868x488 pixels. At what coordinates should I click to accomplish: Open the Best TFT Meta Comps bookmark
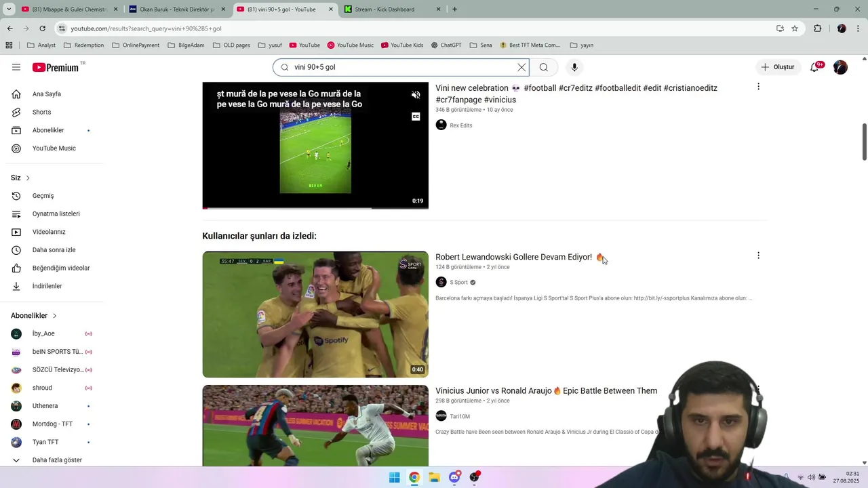(x=530, y=45)
